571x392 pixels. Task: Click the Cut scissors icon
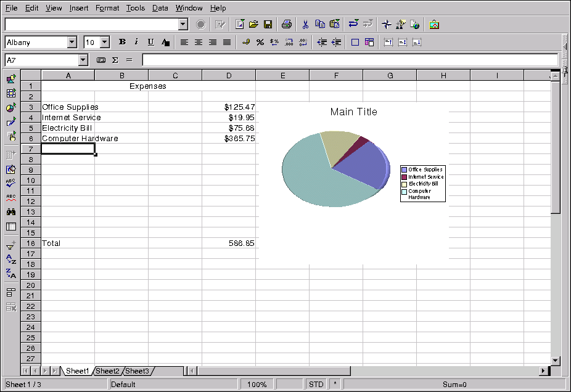pos(305,25)
